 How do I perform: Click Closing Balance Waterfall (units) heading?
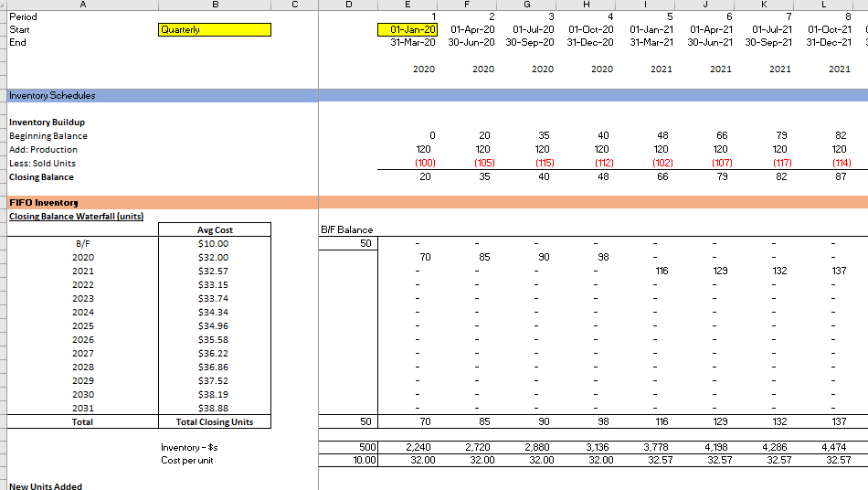coord(77,217)
